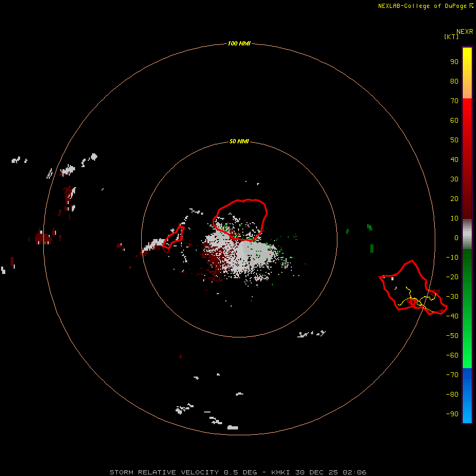Pick the blue segment of the color bar
476x476 pixels.
[x=467, y=396]
